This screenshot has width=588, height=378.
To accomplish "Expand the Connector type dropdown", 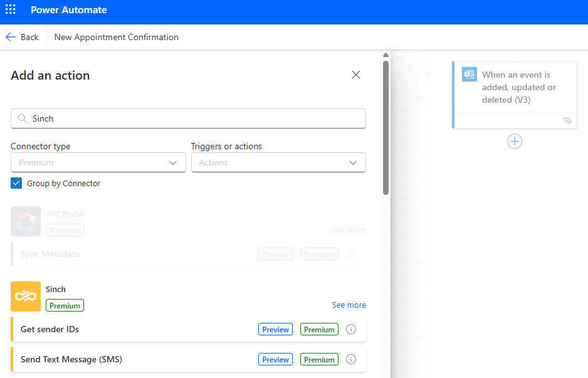I will click(98, 162).
